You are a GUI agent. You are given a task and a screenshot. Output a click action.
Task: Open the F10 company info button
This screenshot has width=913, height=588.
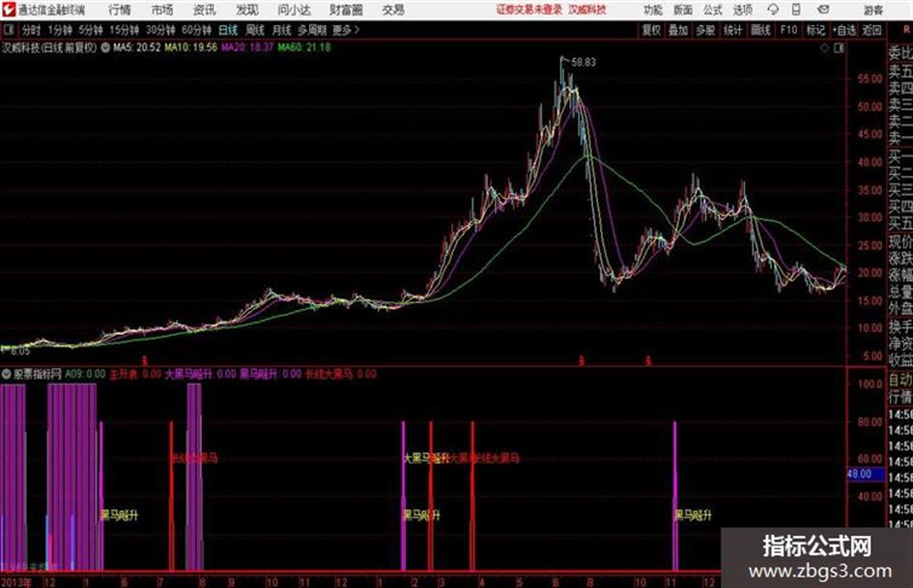point(788,30)
